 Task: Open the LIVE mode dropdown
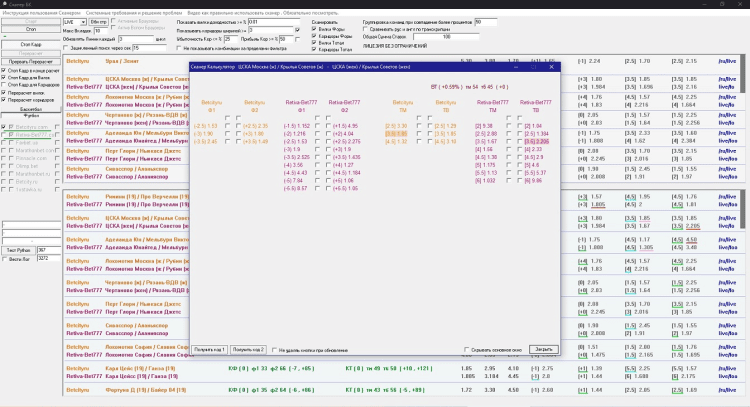click(73, 20)
